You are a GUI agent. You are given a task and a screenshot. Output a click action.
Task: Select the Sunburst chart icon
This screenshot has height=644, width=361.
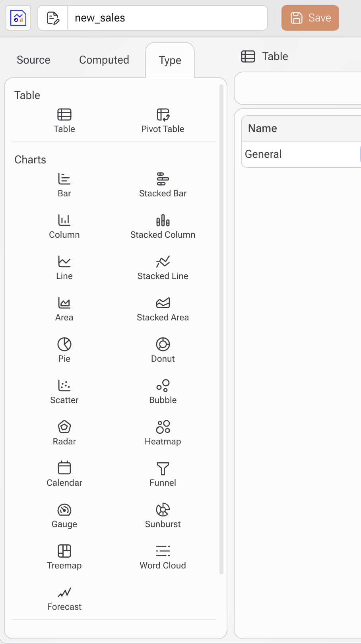[x=163, y=510]
